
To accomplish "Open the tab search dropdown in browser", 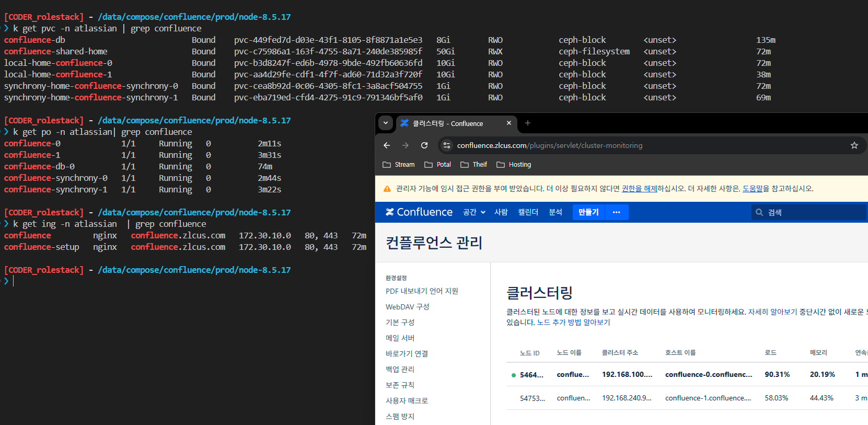I will tap(386, 123).
